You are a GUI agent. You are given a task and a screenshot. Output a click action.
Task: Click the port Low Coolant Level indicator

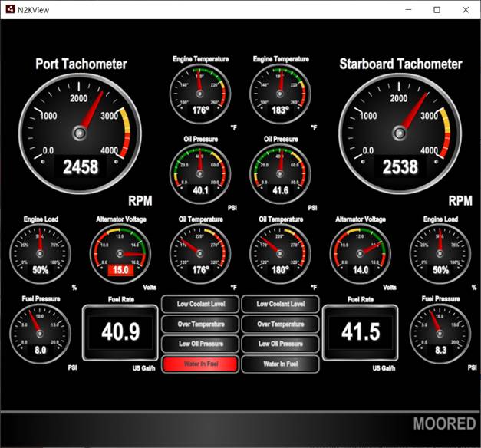[200, 305]
